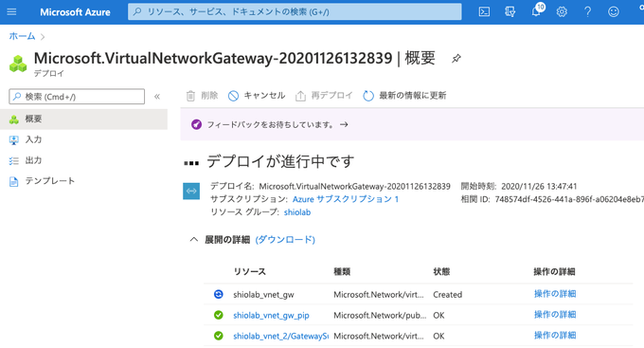
Task: Open the notifications bell
Action: coord(536,11)
